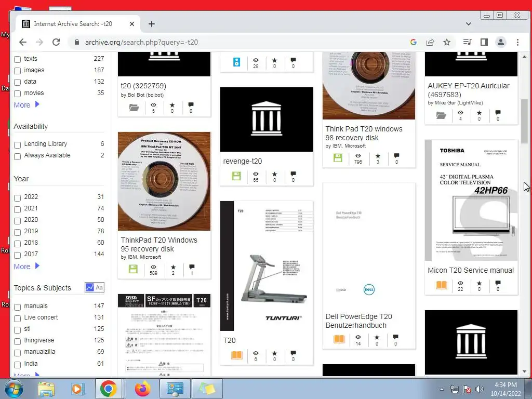Check the Live concert topic filter
Image resolution: width=532 pixels, height=399 pixels.
point(17,318)
